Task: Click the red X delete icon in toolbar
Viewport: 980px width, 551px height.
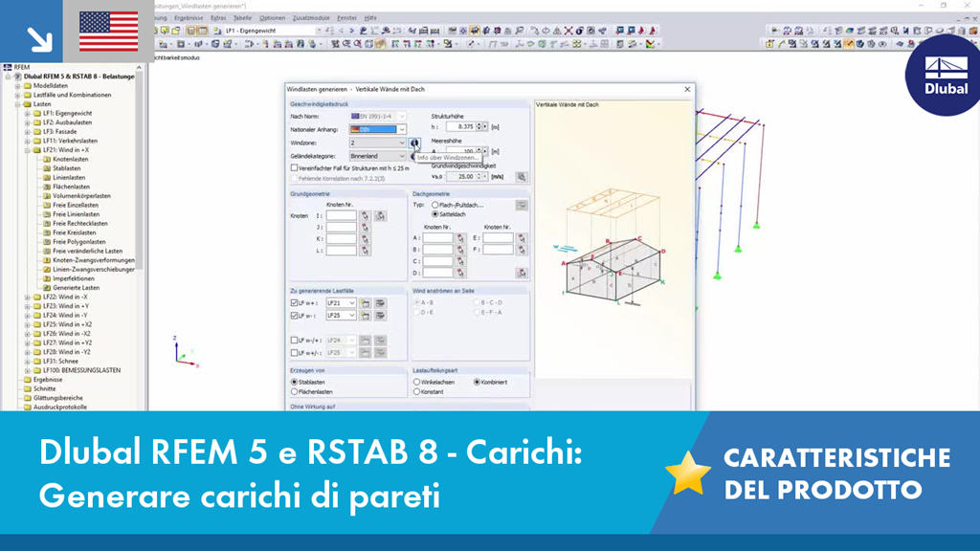Action: point(568,30)
